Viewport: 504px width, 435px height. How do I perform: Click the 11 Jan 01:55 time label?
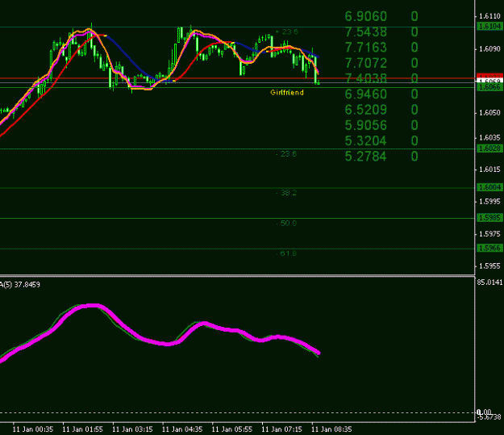82,429
